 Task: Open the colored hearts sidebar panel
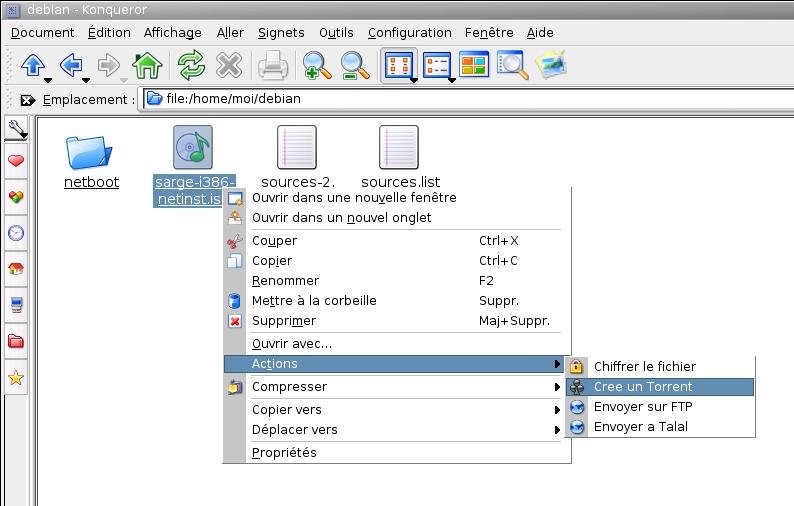[16, 197]
